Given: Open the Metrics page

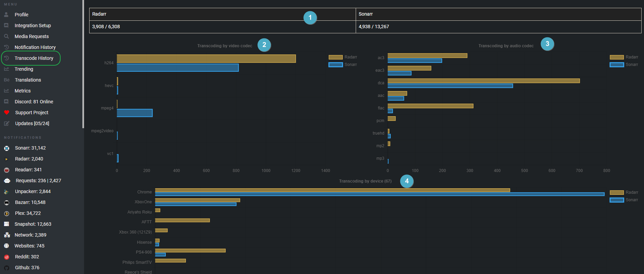Looking at the screenshot, I should 22,91.
